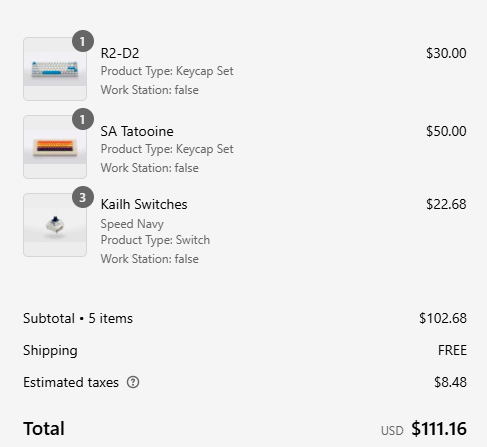The image size is (487, 447).
Task: Click the $111.16 total amount
Action: [x=439, y=429]
